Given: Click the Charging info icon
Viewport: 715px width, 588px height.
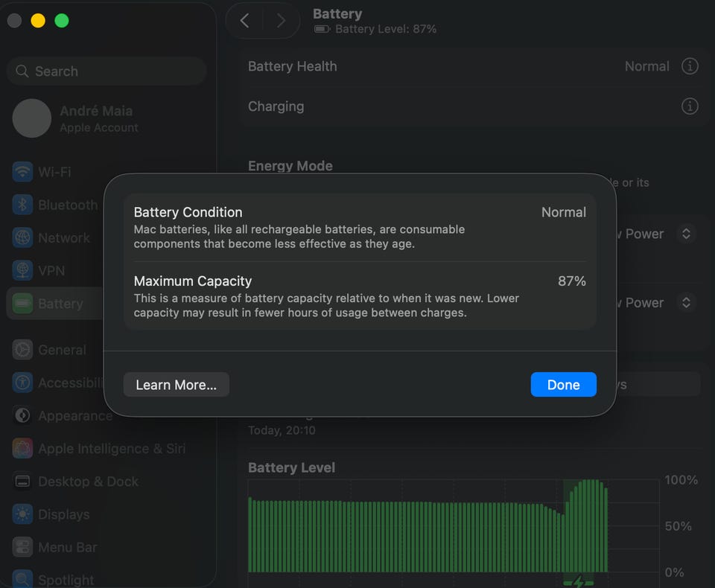Looking at the screenshot, I should 690,106.
